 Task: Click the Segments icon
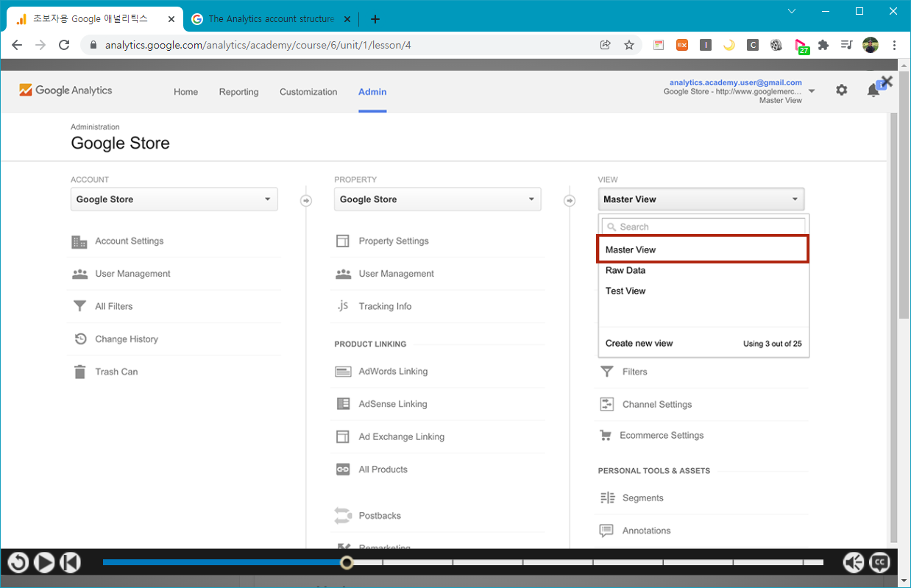point(607,498)
